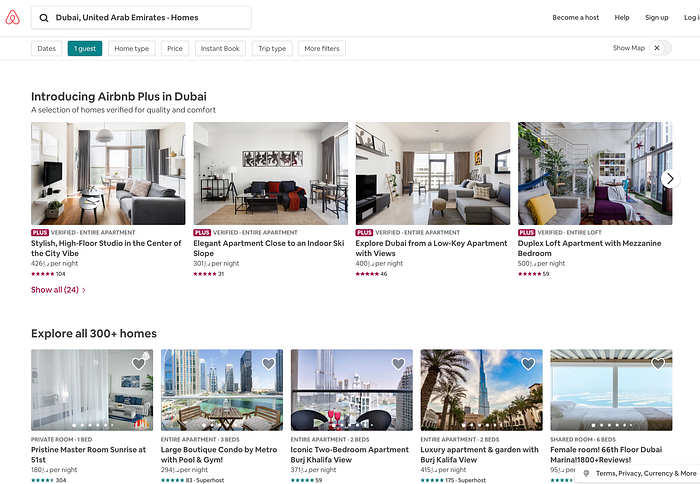The image size is (700, 484).
Task: Open Duplex Loft Apartment with Mezzanine Bedroom
Action: tap(589, 248)
